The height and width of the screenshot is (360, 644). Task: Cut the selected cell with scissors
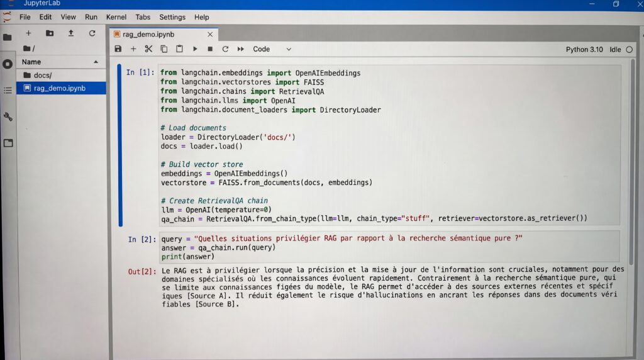coord(148,49)
